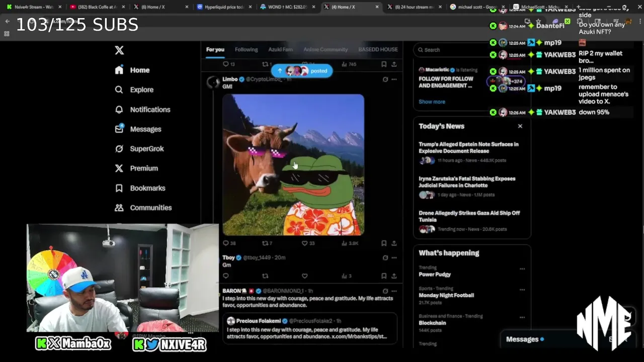Open the cow and Pepe image
644x362 pixels.
(x=293, y=164)
